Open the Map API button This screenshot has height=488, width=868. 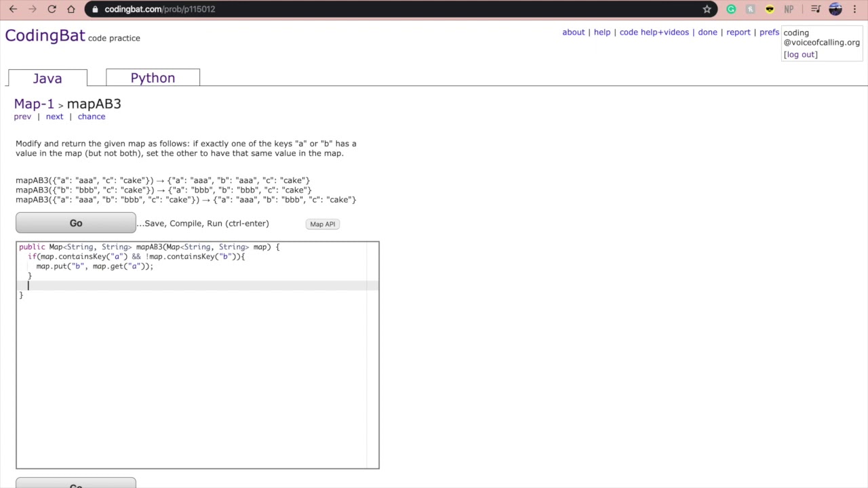click(322, 224)
